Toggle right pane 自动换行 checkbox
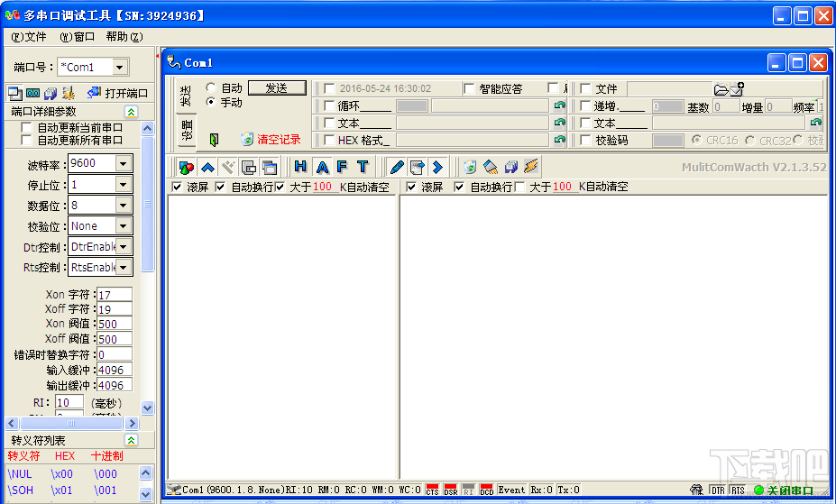 click(459, 187)
